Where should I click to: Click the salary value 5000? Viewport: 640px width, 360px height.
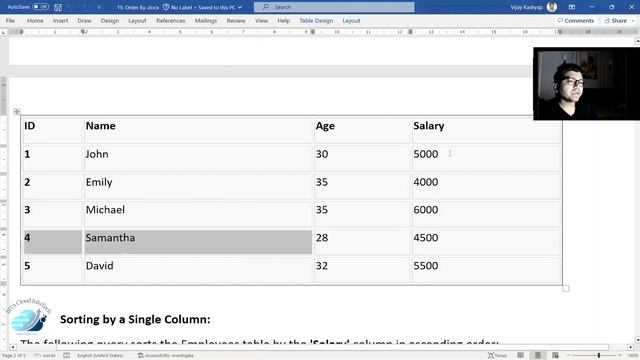[426, 154]
